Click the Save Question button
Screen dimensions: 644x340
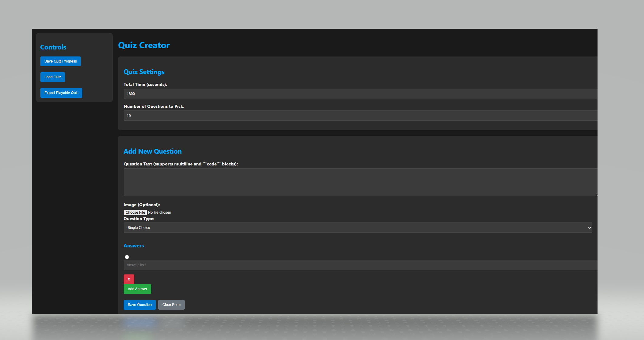[x=139, y=305]
